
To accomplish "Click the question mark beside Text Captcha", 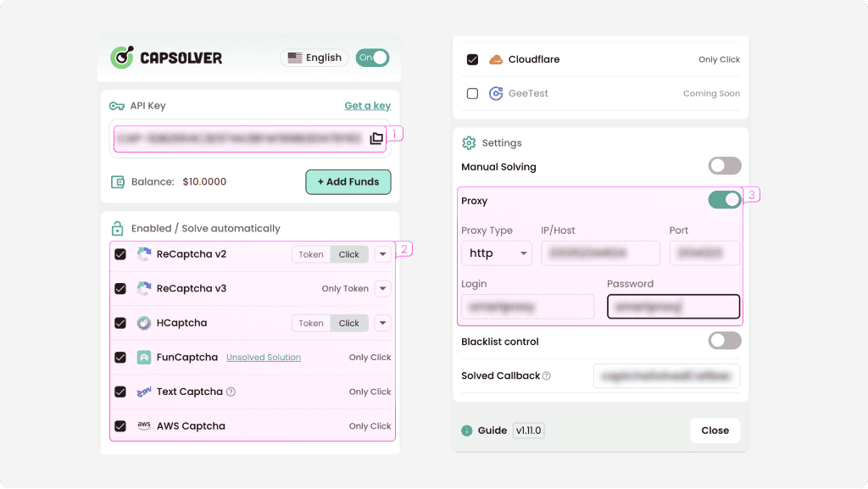I will coord(231,392).
